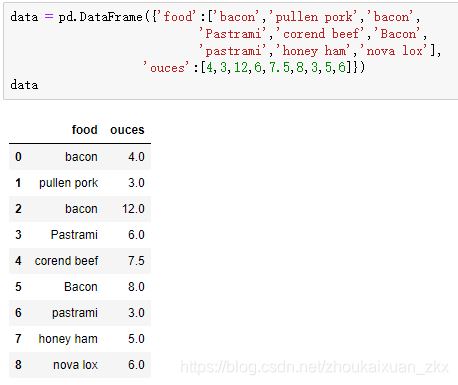Click the 'ouces' column header

pyautogui.click(x=127, y=130)
